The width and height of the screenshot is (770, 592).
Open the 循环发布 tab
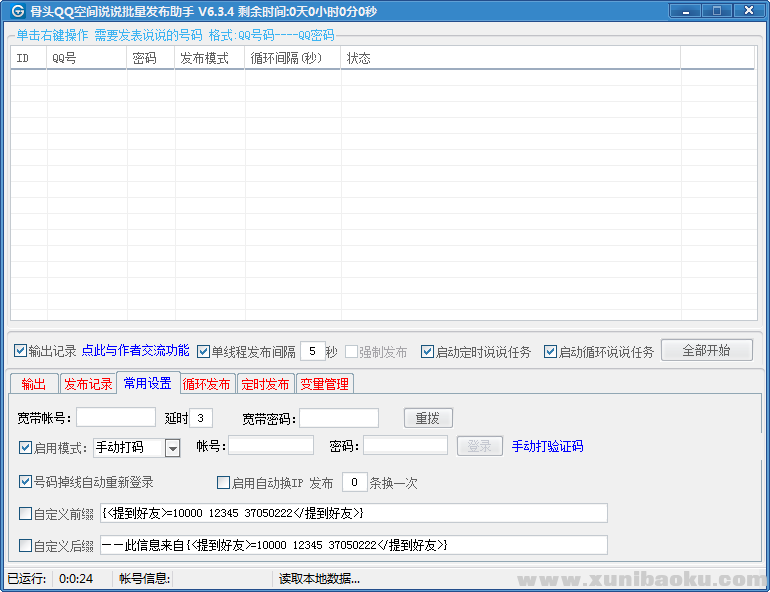207,384
